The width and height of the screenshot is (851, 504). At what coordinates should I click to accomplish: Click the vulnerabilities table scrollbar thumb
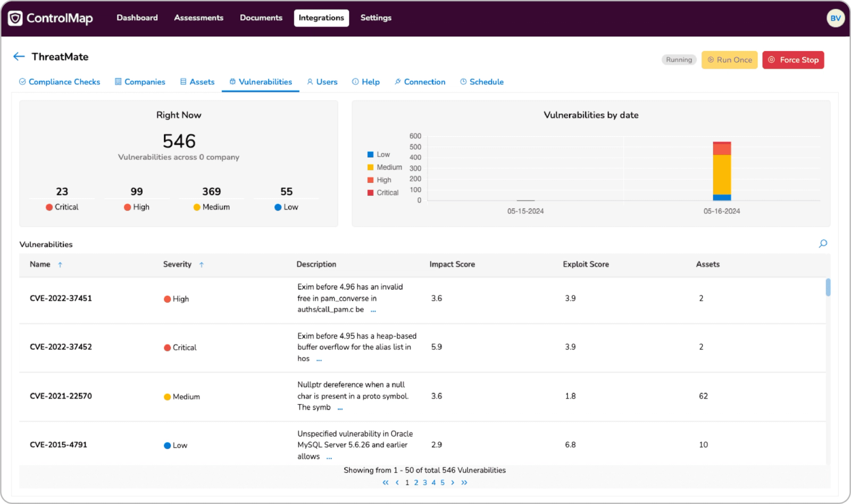tap(828, 287)
